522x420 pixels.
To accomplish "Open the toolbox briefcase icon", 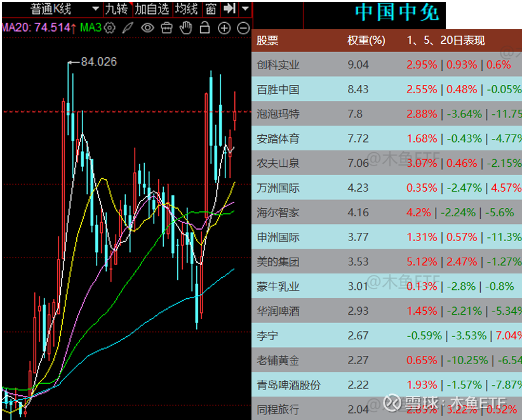I will pyautogui.click(x=166, y=28).
